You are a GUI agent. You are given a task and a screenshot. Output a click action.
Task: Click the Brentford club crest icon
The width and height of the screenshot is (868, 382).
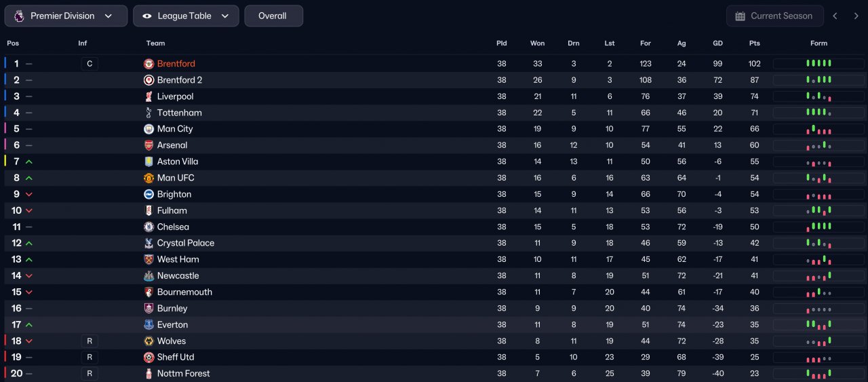click(149, 64)
